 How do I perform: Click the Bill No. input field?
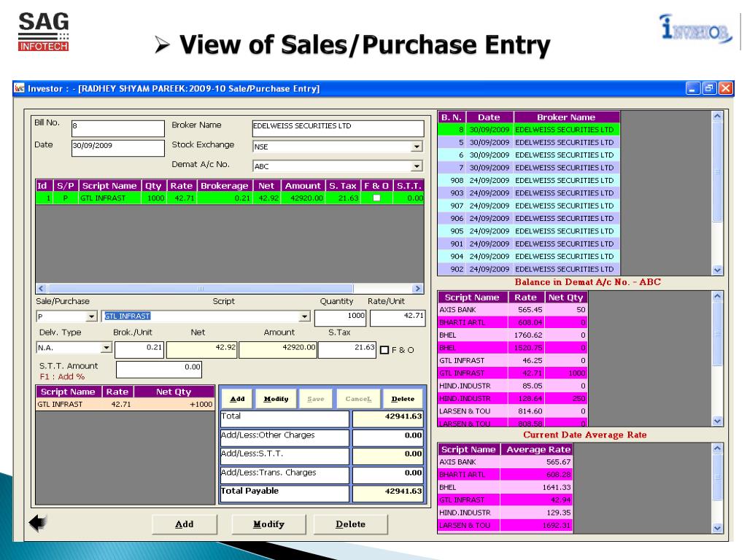coord(118,128)
